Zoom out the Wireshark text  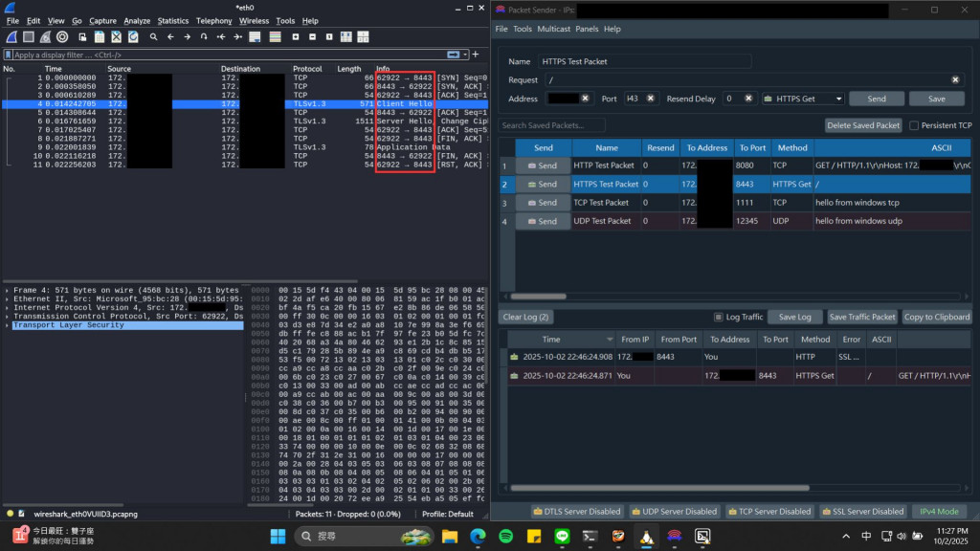313,37
